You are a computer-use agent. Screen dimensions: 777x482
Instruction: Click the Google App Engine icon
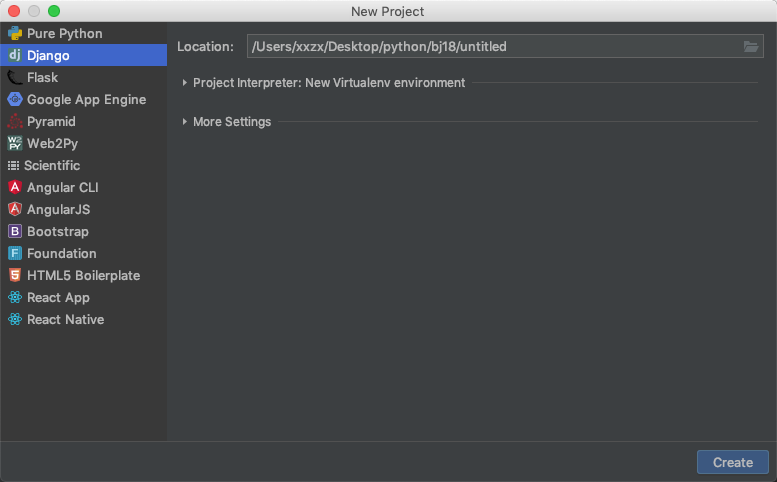[x=15, y=100]
